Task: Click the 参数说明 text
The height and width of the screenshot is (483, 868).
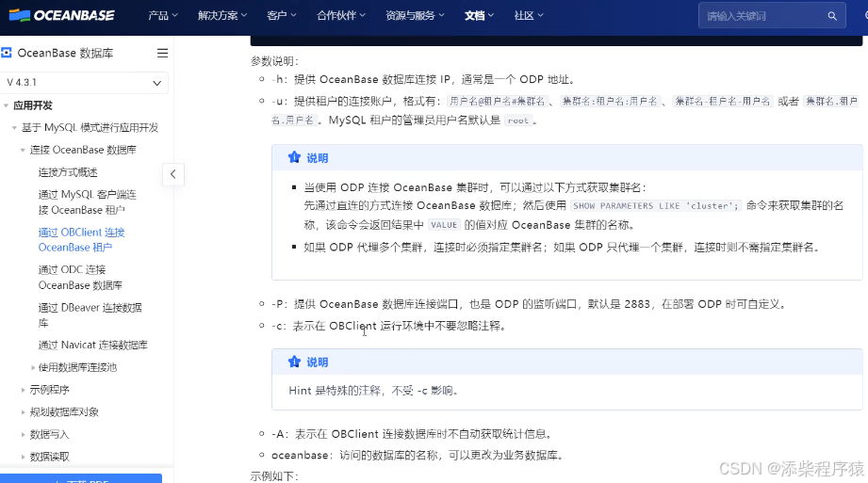Action: click(x=274, y=61)
